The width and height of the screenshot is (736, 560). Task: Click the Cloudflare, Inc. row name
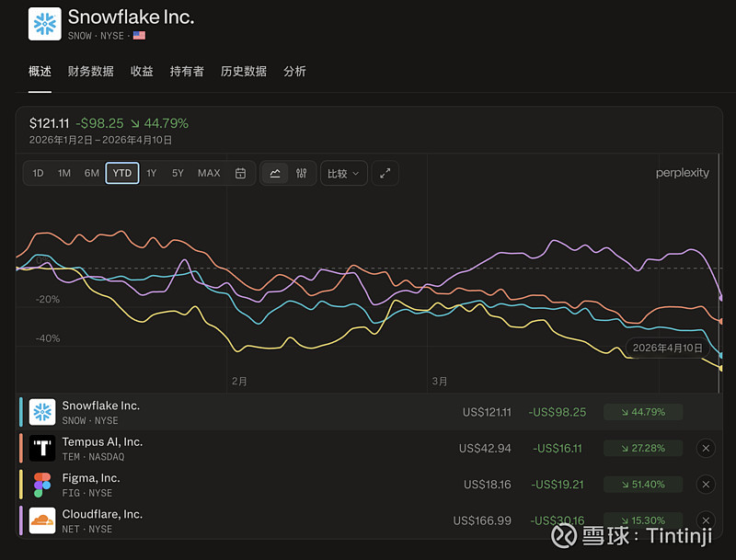[x=102, y=514]
